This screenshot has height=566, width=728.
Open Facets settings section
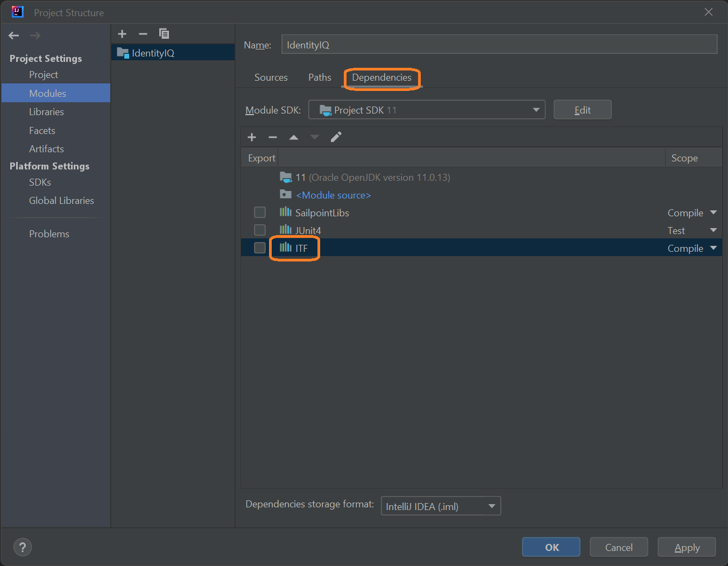click(42, 131)
